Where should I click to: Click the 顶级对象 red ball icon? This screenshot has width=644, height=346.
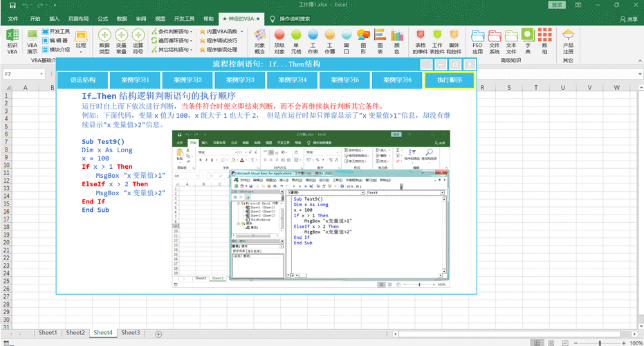pyautogui.click(x=279, y=41)
